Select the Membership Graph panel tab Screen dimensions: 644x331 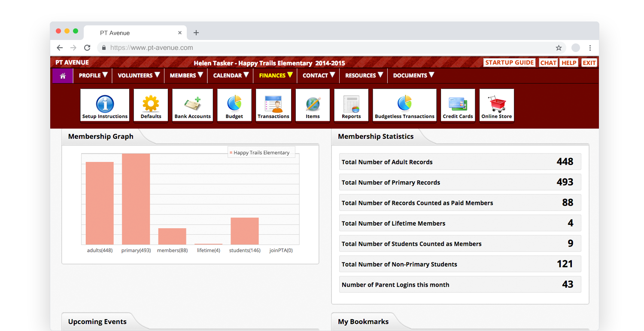[101, 136]
